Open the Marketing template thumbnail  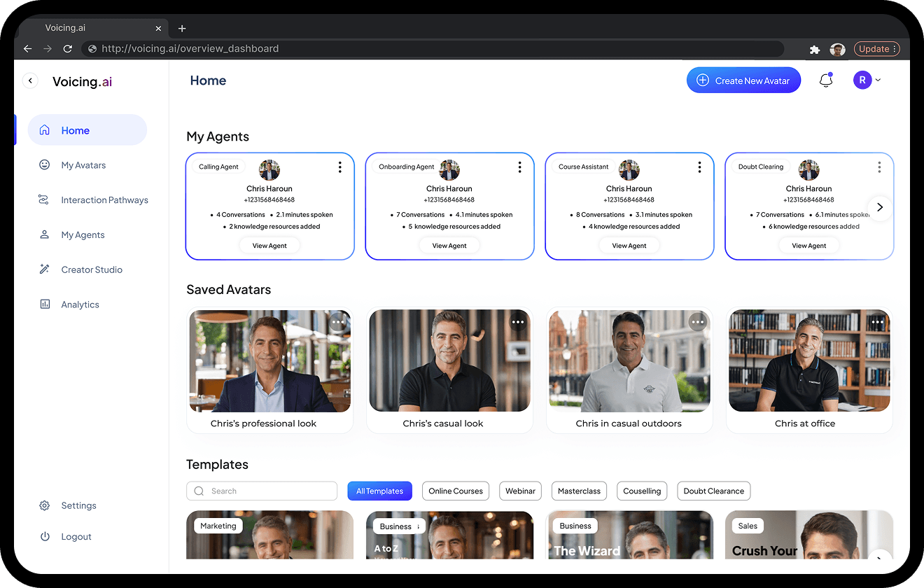coord(270,535)
